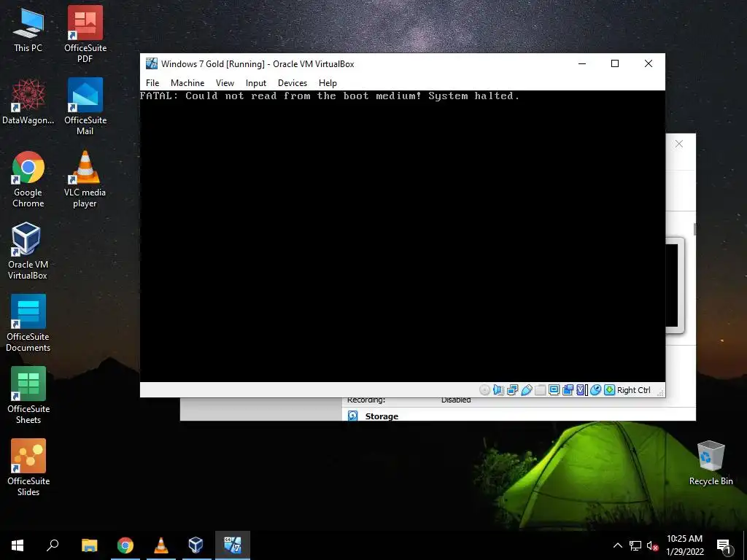Viewport: 747px width, 560px height.
Task: Select the OfficeSuite Sheets desktop shortcut
Action: [28, 396]
